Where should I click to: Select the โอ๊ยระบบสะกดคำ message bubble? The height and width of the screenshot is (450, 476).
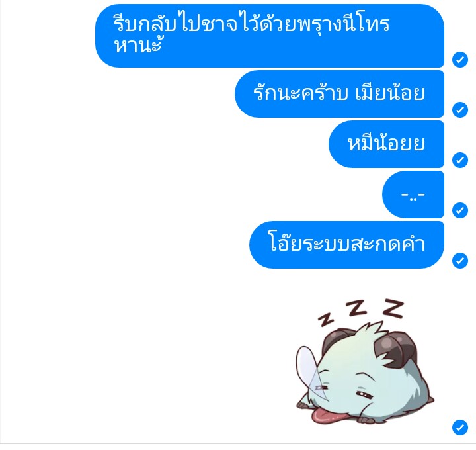[346, 245]
